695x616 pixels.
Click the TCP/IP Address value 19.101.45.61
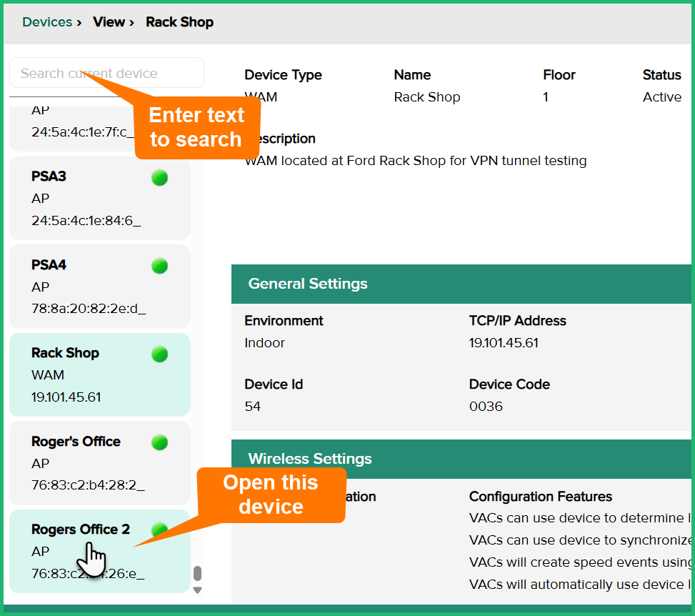point(504,343)
